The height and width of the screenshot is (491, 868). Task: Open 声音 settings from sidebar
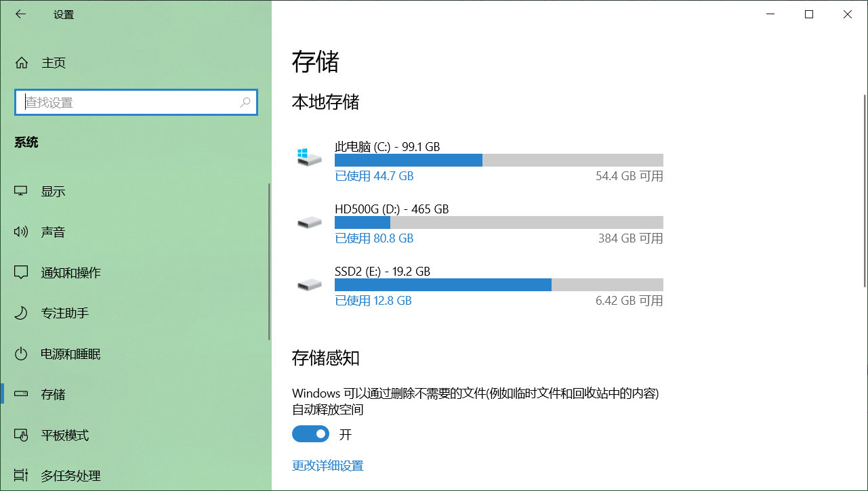click(22, 232)
